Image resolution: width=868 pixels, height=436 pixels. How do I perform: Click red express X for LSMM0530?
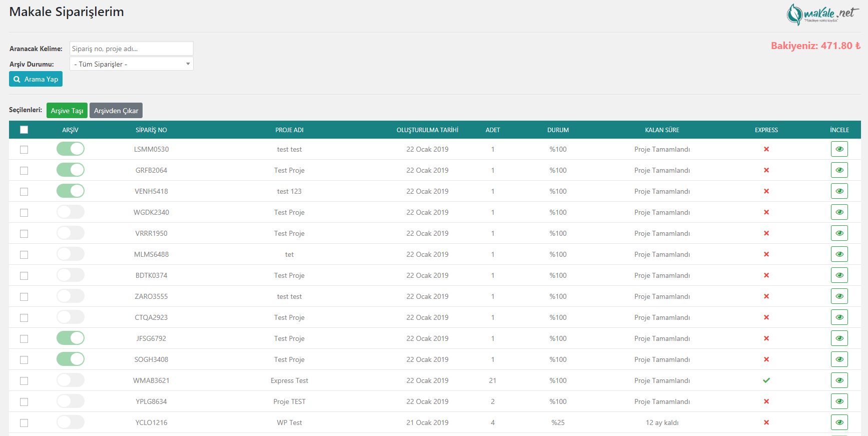[766, 149]
